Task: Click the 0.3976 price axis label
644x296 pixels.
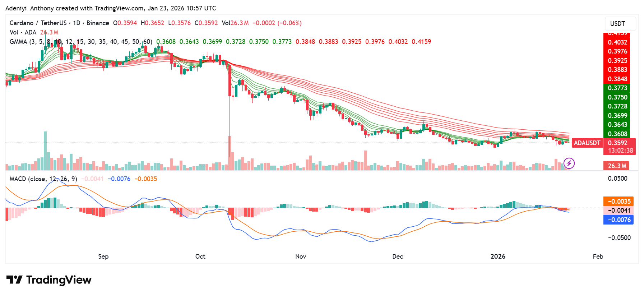Action: coord(617,51)
